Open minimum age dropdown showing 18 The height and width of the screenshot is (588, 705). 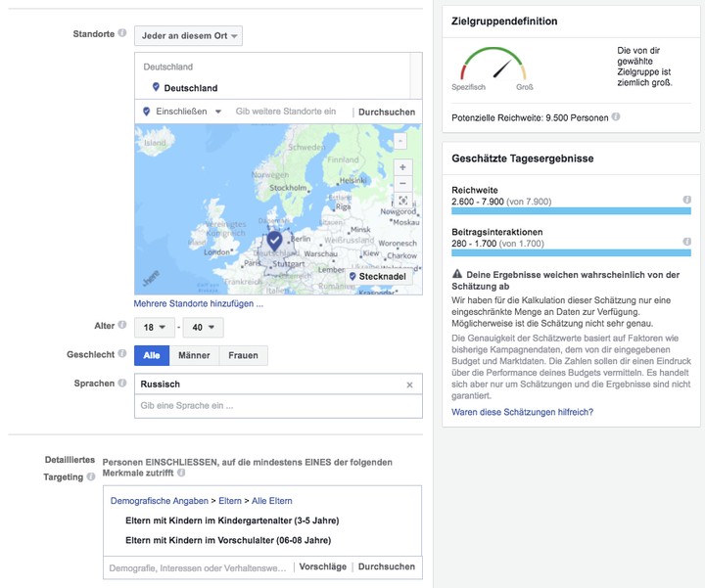(155, 328)
